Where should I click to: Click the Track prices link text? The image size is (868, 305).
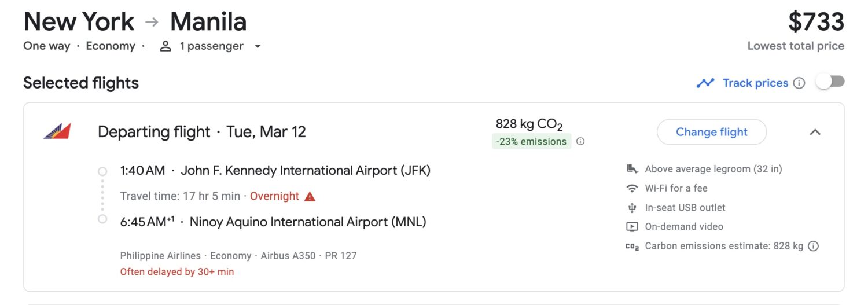(x=755, y=83)
